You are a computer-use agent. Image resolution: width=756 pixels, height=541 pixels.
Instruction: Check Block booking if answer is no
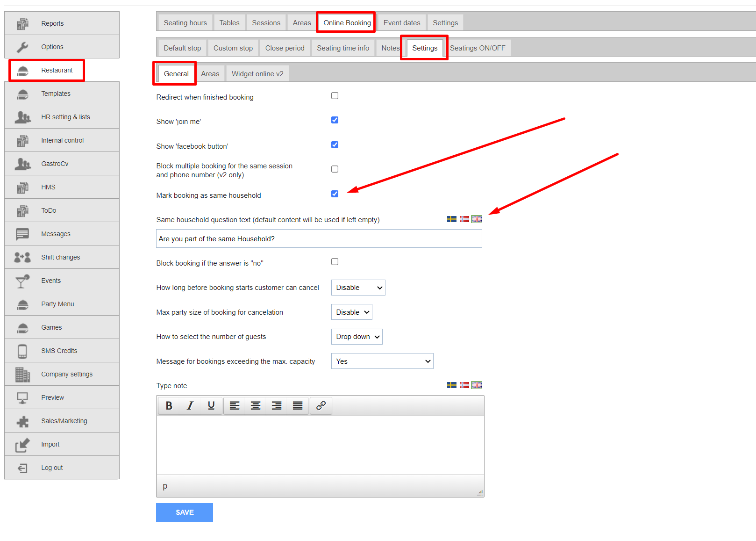[x=335, y=262]
